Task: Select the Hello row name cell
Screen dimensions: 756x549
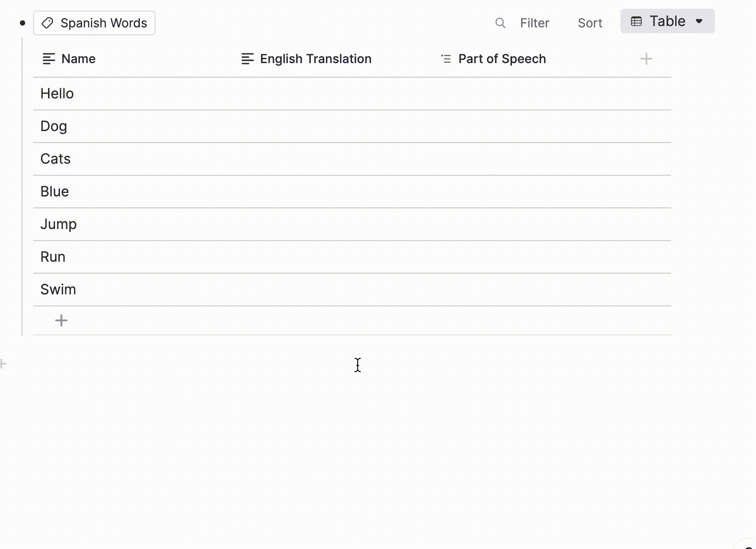Action: pos(57,94)
